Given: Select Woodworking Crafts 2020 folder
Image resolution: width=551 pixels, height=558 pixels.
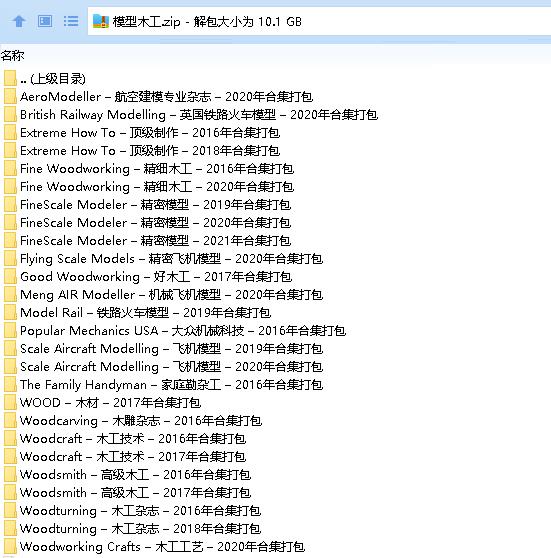Looking at the screenshot, I should coord(162,547).
